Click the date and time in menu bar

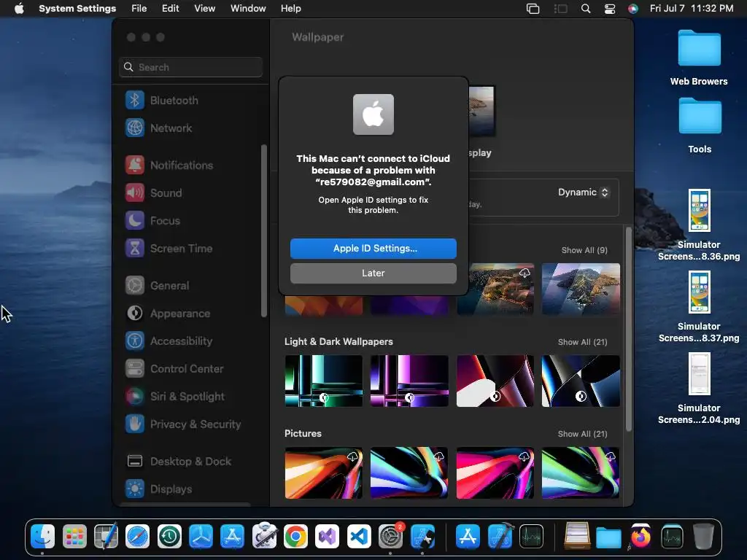[x=692, y=9]
